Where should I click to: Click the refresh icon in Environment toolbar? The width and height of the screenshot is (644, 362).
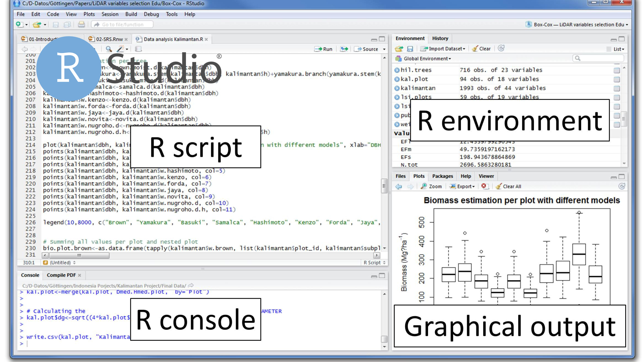[x=501, y=48]
